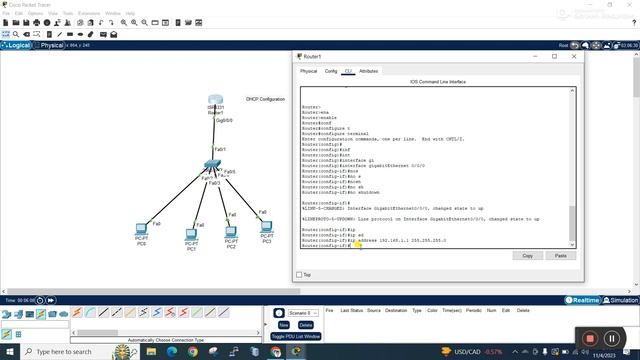This screenshot has height=360, width=640.
Task: Open the Config tab in Router1 window
Action: 331,71
